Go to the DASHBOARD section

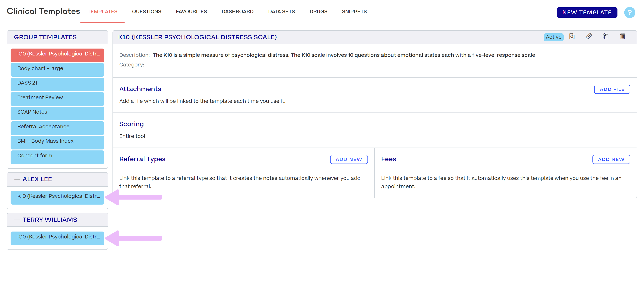(x=237, y=12)
